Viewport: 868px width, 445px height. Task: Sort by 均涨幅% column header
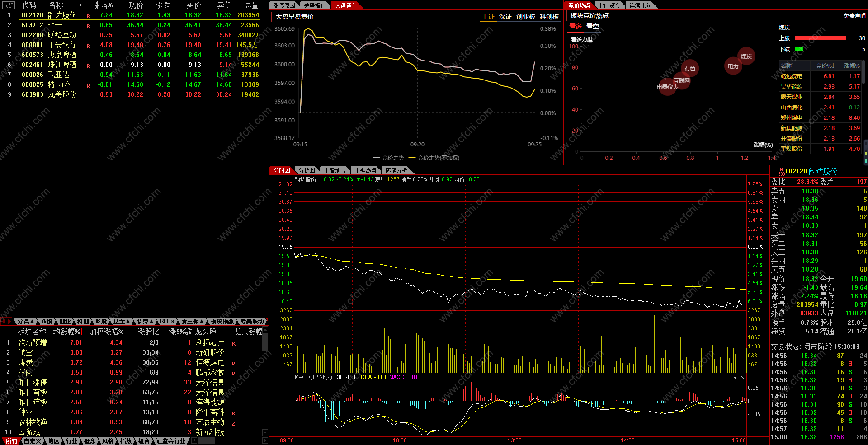(68, 332)
